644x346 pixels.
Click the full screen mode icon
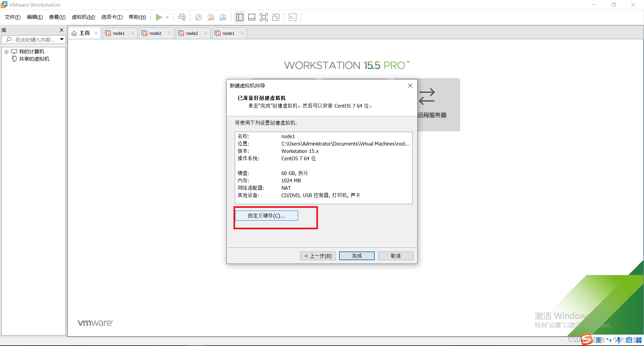[x=264, y=17]
